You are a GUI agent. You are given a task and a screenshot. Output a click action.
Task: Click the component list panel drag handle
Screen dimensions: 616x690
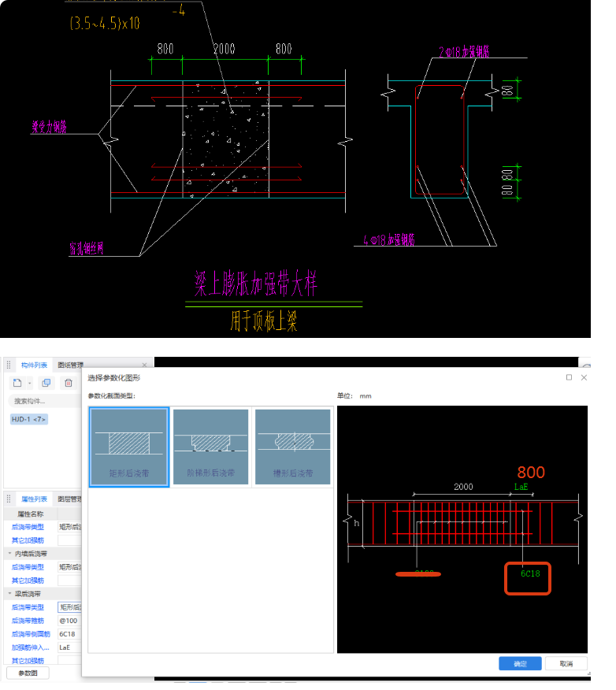[9, 365]
